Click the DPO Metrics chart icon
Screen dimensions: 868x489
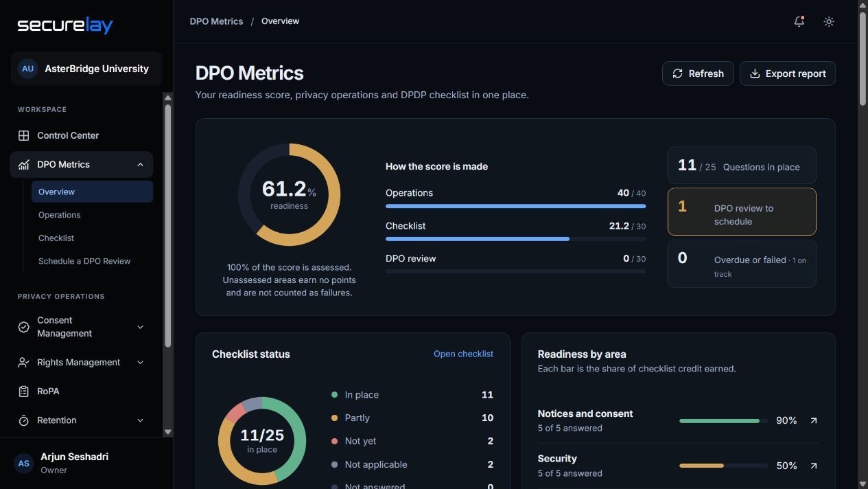(x=23, y=164)
